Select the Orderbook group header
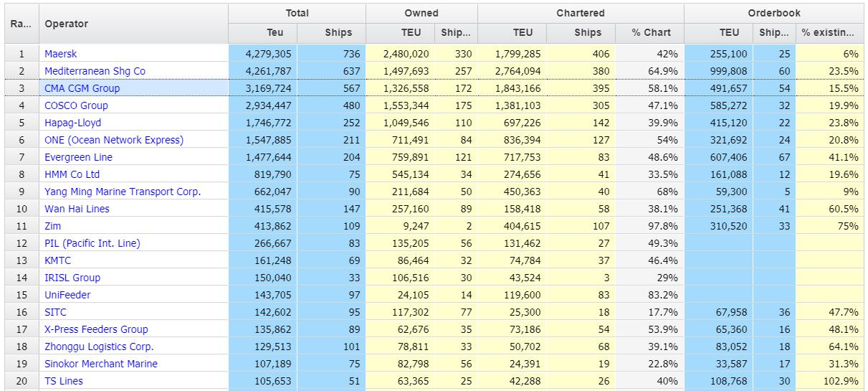 coord(775,14)
